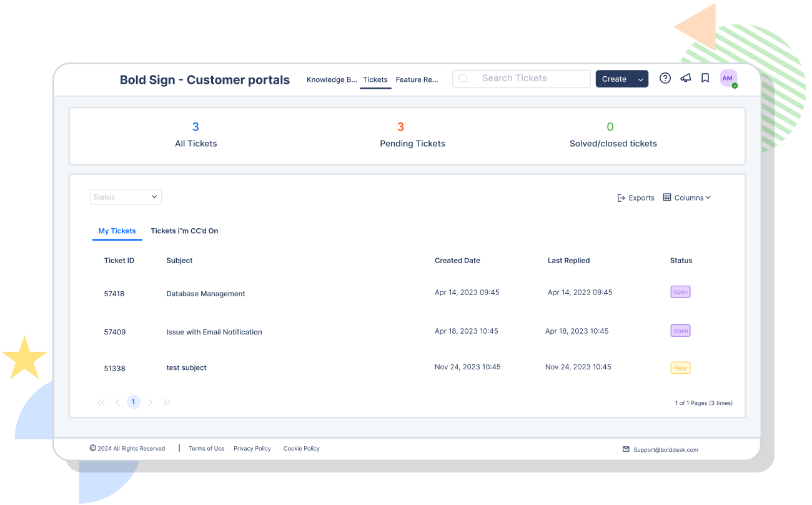Screen dimensions: 812x505
Task: Go to first page arrows
Action: tap(101, 402)
